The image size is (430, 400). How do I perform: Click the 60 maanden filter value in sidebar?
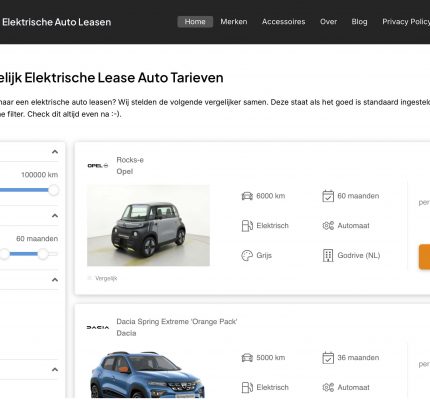click(37, 239)
